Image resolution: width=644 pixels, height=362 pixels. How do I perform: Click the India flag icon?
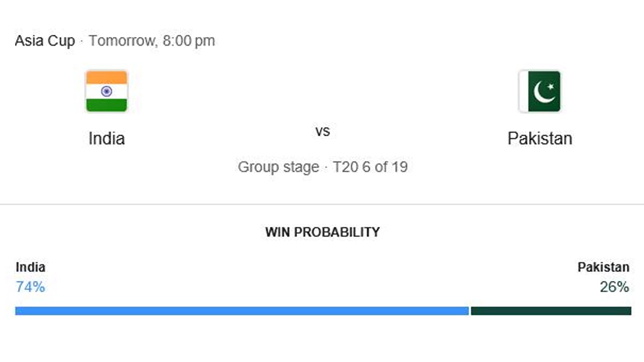coord(106,91)
